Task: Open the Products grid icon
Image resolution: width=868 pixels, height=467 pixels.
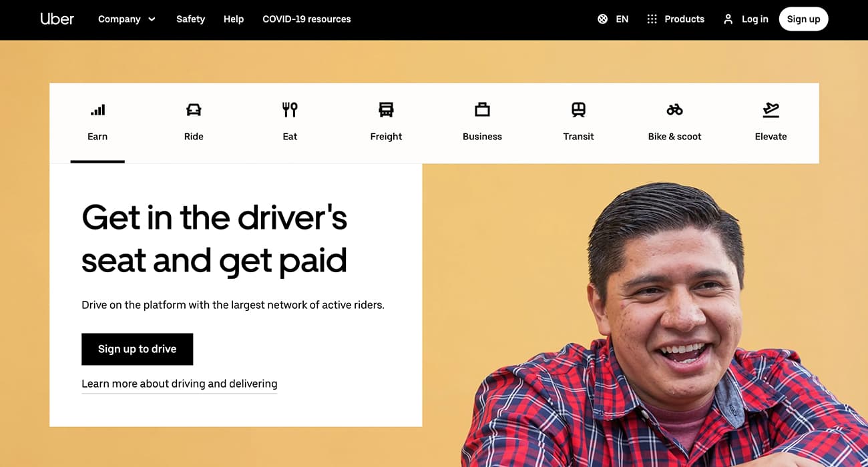Action: coord(651,19)
